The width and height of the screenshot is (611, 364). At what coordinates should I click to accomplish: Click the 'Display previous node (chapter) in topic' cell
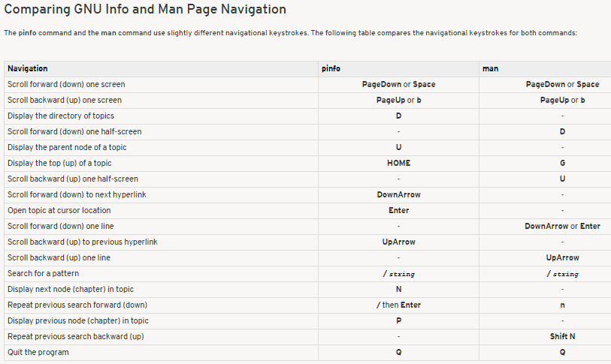78,320
